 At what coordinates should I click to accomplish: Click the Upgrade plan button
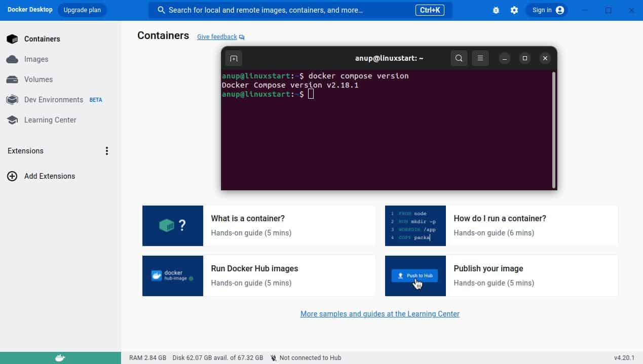[82, 10]
